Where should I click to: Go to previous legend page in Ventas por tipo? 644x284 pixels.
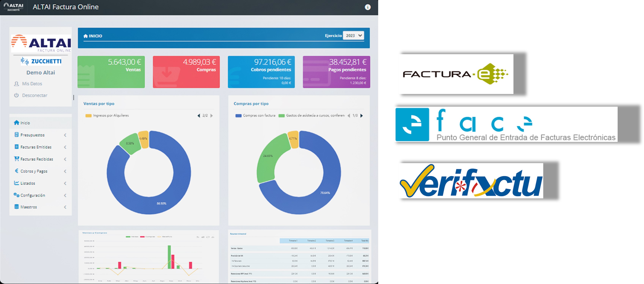(x=199, y=116)
